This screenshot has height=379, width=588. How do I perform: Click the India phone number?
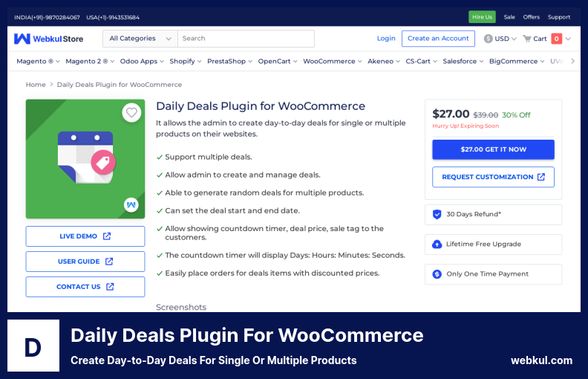(47, 17)
